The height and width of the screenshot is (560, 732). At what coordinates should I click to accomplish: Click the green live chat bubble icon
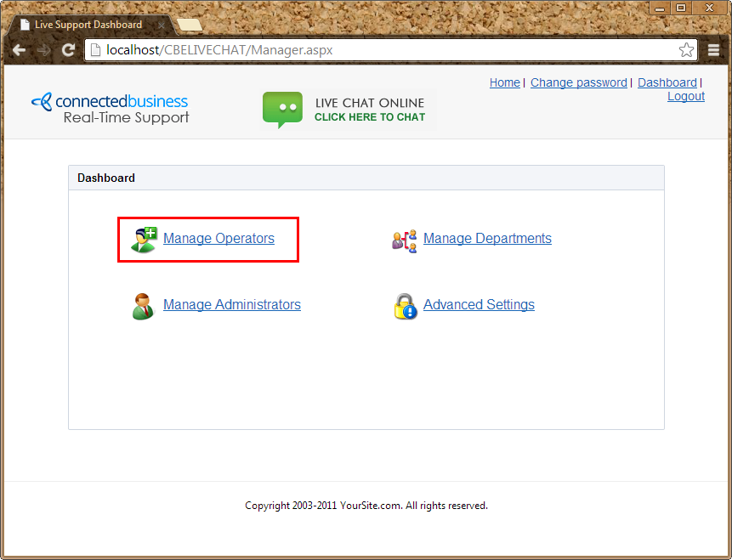click(282, 110)
